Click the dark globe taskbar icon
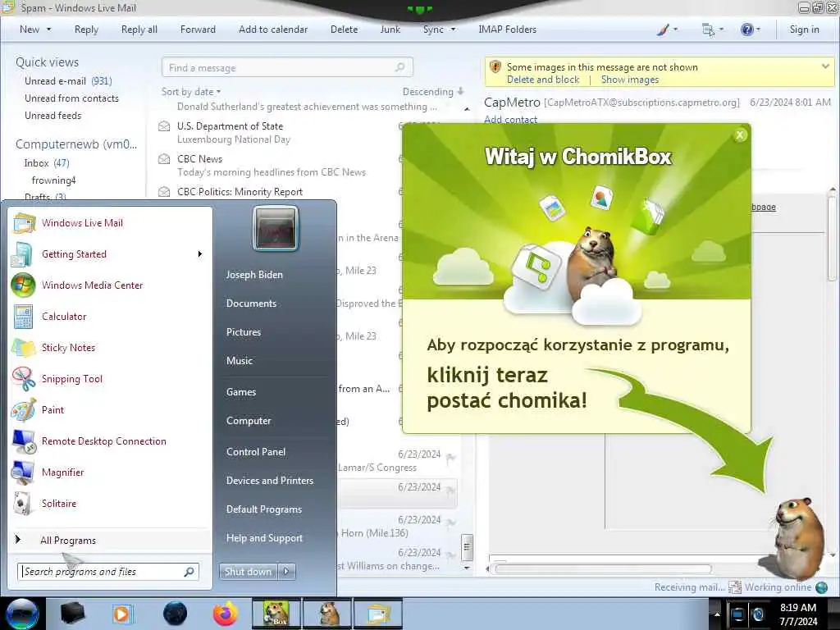The height and width of the screenshot is (630, 840). pos(175,614)
